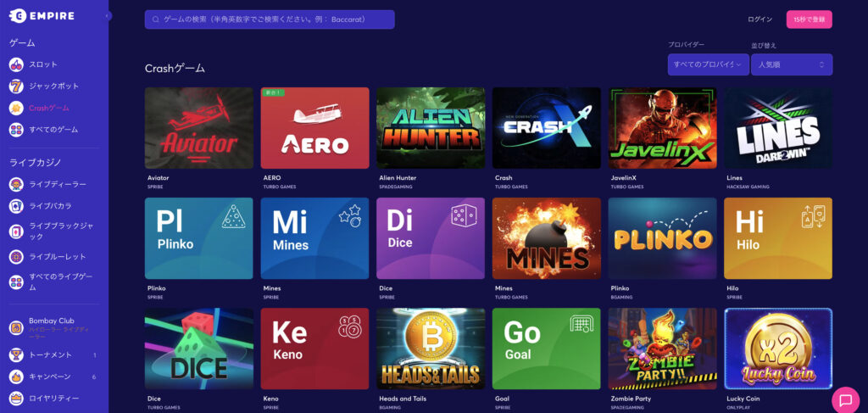Open キャンペーン link
The width and height of the screenshot is (868, 413).
50,377
